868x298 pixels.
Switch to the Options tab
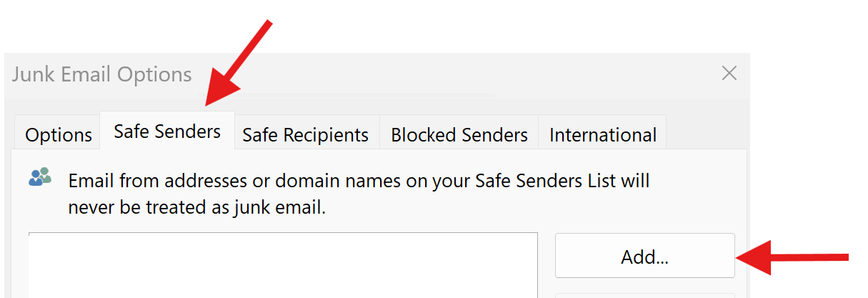59,135
